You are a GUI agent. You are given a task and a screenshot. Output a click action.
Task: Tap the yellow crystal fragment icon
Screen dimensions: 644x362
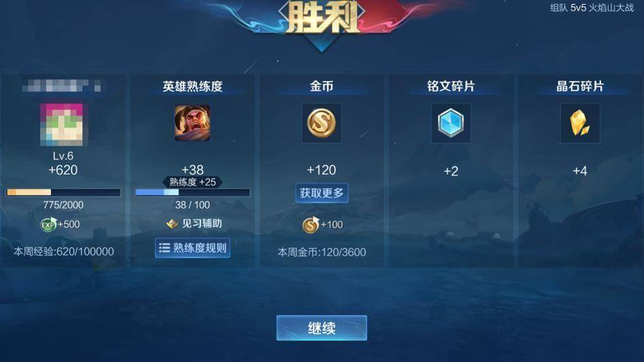[580, 123]
